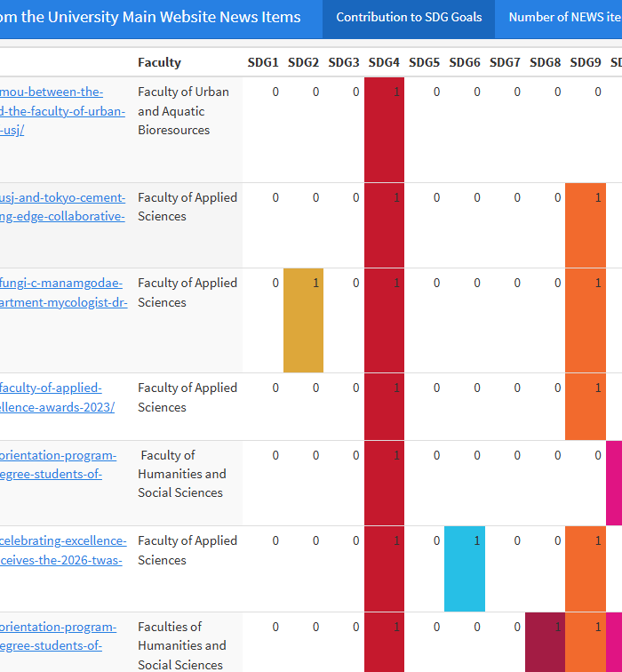Visit the celebrating-excellence TWAS news link
The height and width of the screenshot is (672, 622).
[x=62, y=540]
